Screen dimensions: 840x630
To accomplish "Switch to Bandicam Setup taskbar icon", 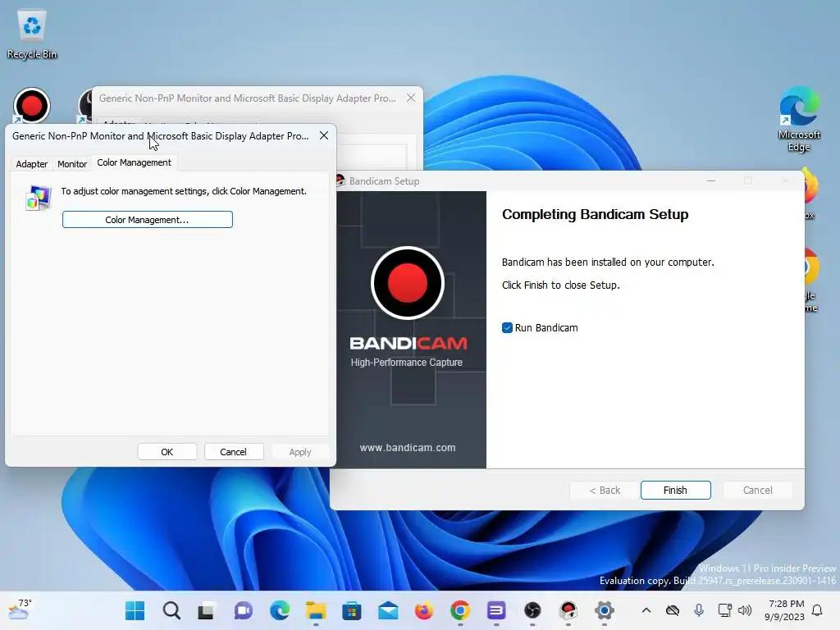I will tap(568, 610).
